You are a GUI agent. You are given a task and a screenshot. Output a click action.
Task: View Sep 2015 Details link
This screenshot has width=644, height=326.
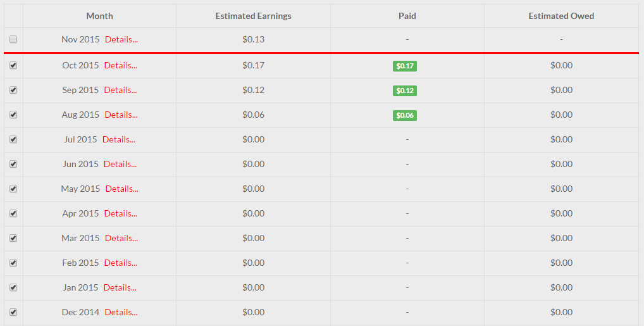[120, 90]
